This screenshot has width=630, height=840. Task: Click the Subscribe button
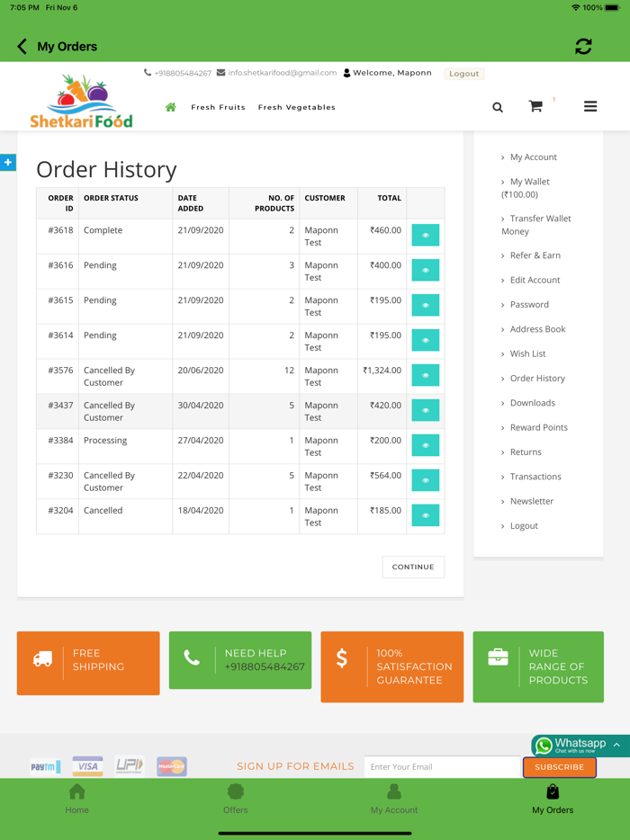click(559, 767)
